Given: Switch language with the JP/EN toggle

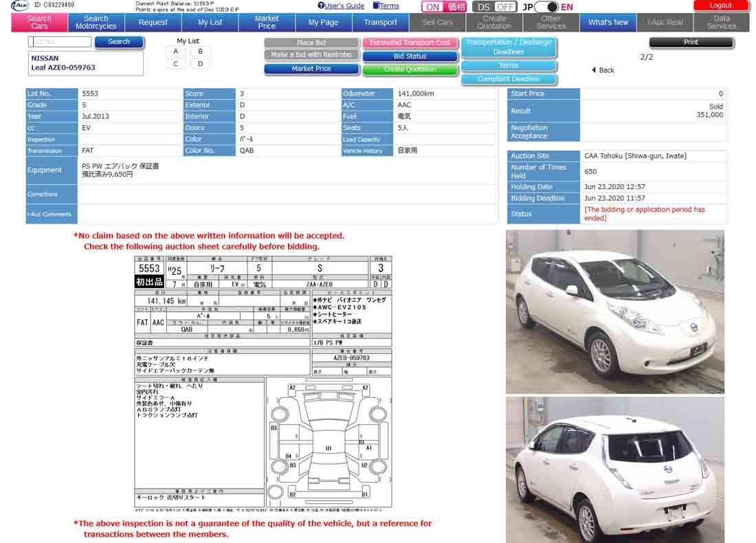Looking at the screenshot, I should [547, 7].
